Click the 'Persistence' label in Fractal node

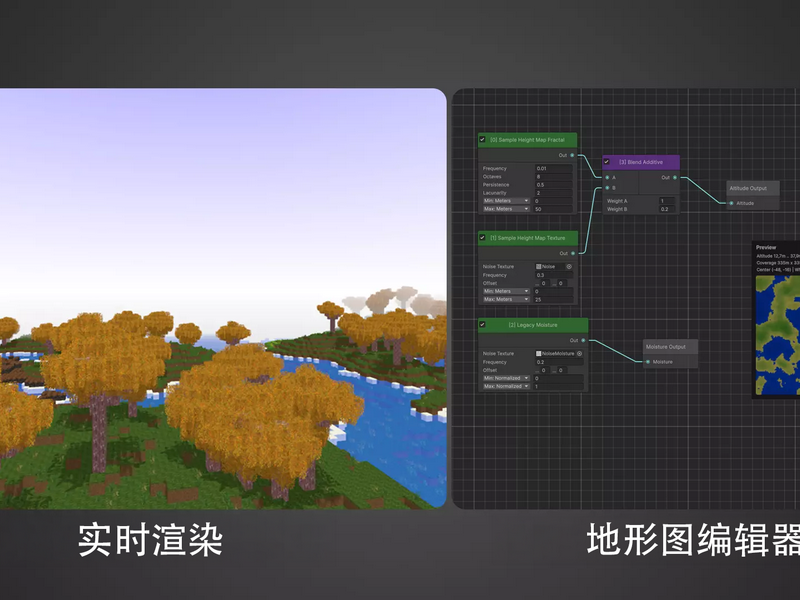pyautogui.click(x=496, y=185)
